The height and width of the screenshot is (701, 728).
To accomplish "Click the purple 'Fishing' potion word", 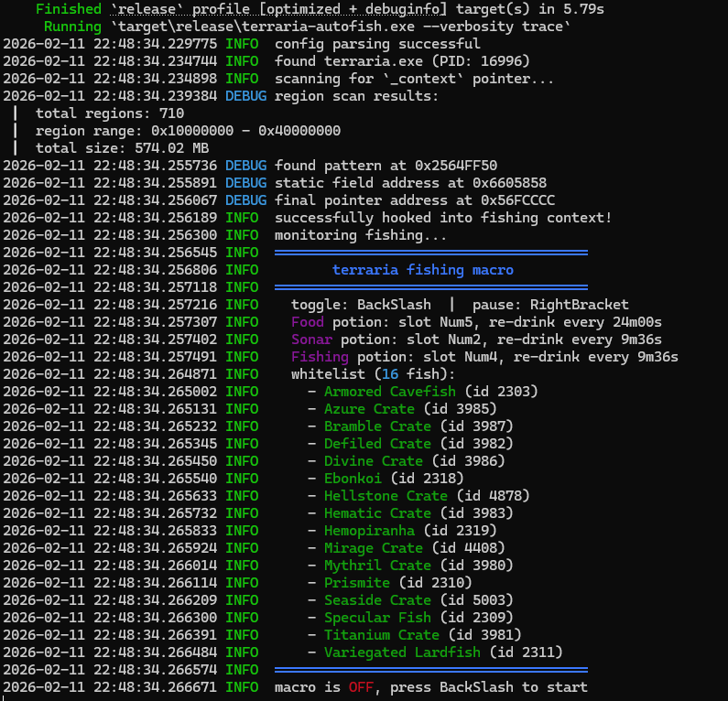I will click(320, 357).
